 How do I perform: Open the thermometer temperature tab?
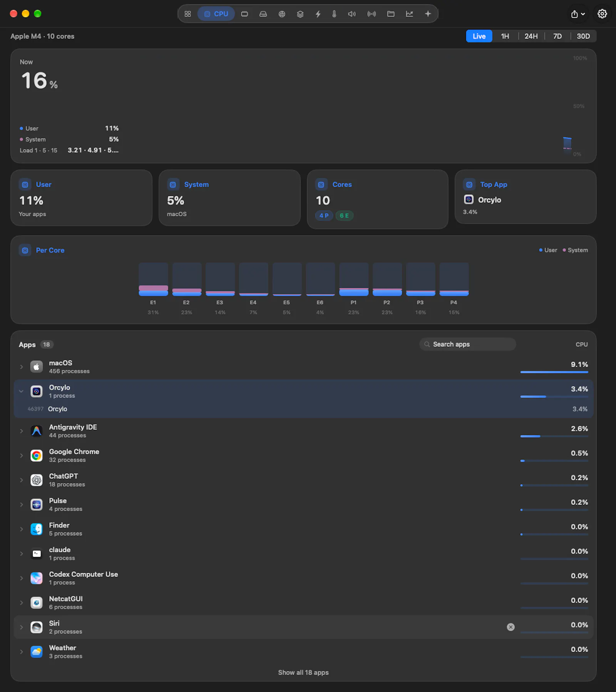coord(334,14)
